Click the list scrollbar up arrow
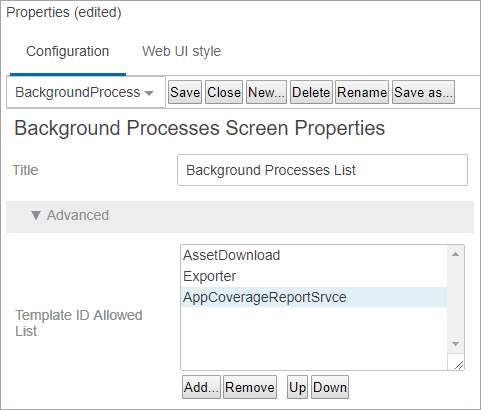The width and height of the screenshot is (481, 410). [455, 255]
